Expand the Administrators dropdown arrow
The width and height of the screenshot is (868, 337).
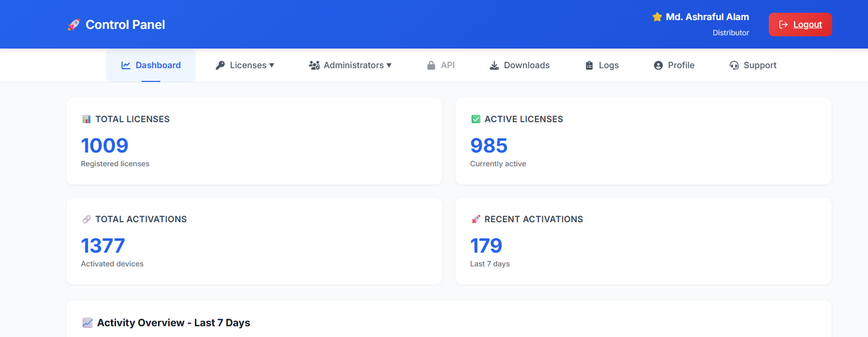[x=389, y=66]
